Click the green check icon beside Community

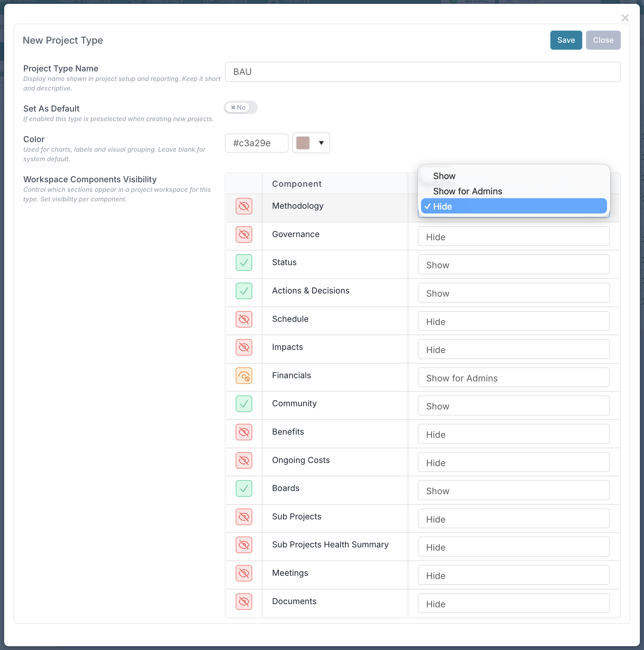point(244,404)
